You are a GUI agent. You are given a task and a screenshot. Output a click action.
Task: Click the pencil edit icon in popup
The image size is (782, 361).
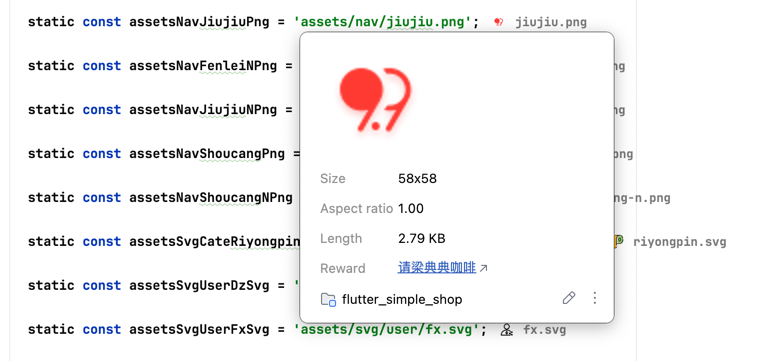[x=569, y=298]
